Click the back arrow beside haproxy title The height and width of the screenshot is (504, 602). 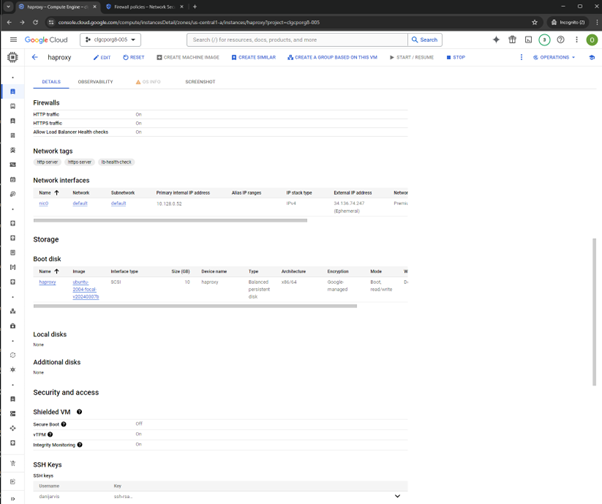(35, 57)
